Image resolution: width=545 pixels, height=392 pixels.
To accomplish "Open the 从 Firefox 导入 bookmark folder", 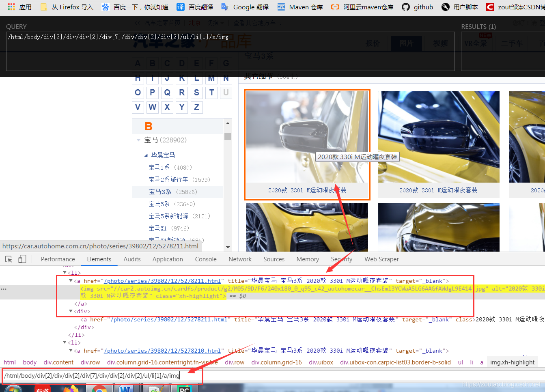I will click(67, 7).
